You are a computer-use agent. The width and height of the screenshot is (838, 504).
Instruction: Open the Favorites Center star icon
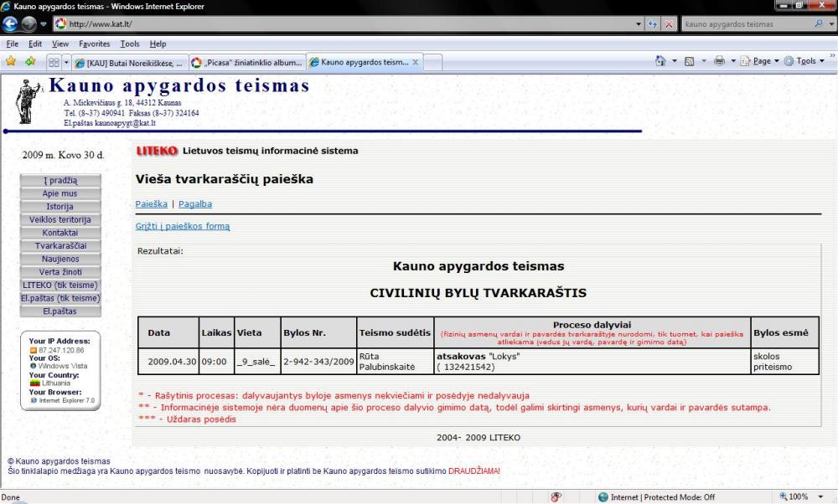11,61
